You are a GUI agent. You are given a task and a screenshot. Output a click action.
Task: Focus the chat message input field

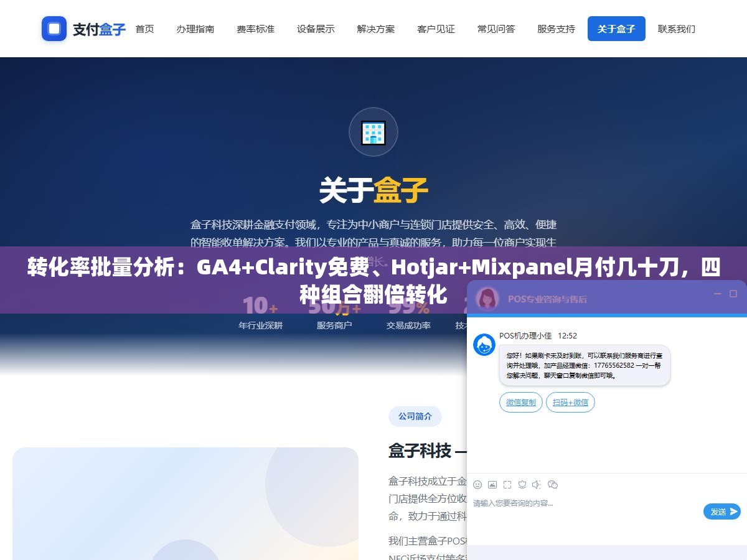tap(585, 503)
